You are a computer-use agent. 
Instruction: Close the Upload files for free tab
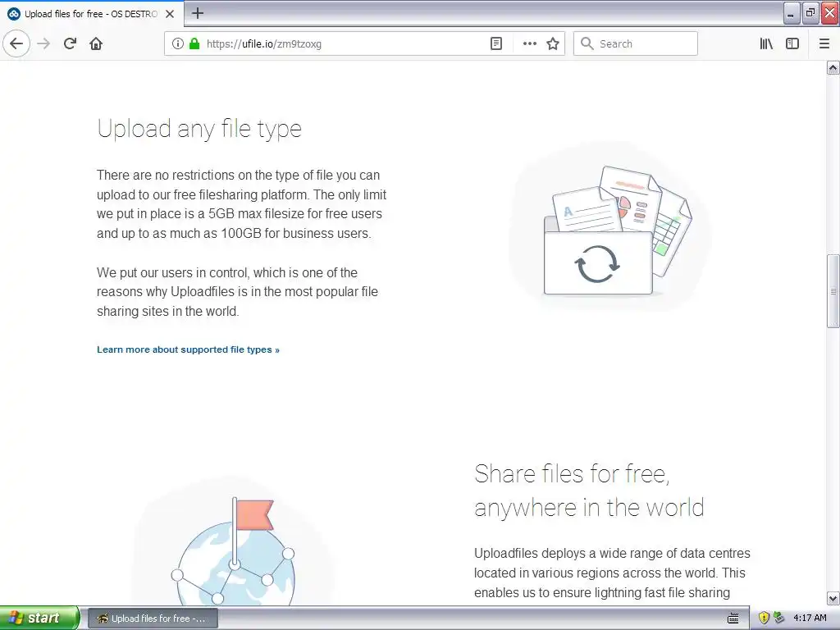[x=170, y=14]
